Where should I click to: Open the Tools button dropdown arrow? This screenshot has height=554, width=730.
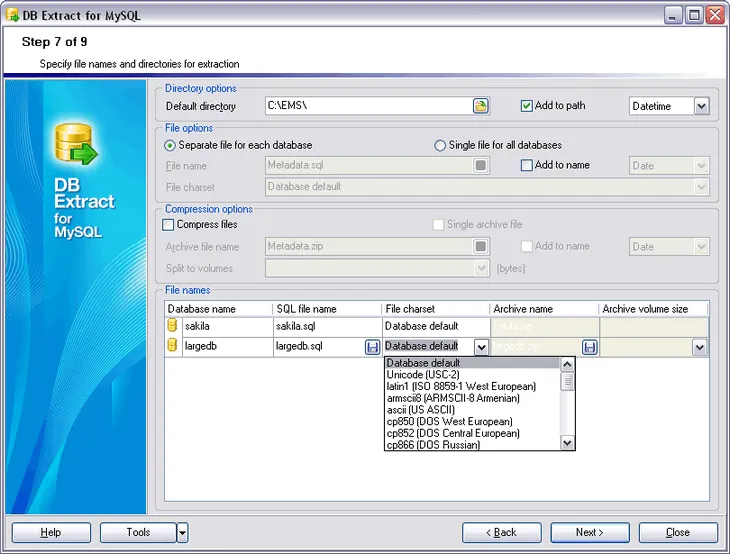[182, 533]
